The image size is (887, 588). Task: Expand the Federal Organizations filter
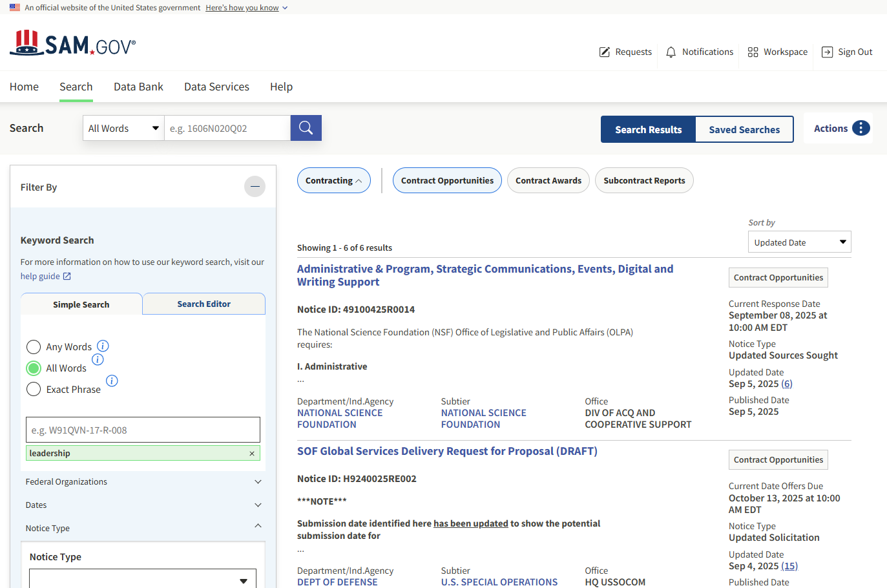pyautogui.click(x=143, y=482)
